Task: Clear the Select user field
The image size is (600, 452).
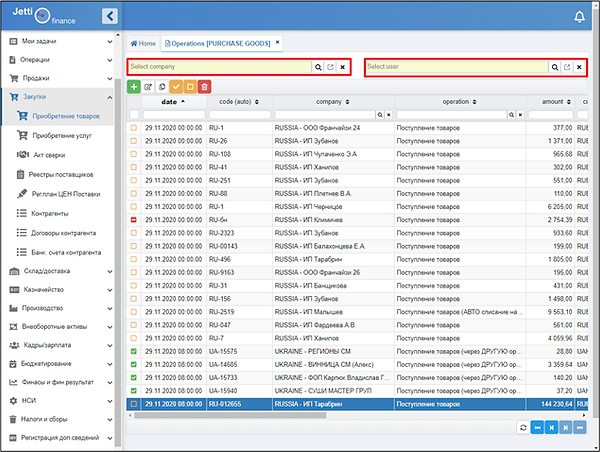Action: tap(579, 67)
